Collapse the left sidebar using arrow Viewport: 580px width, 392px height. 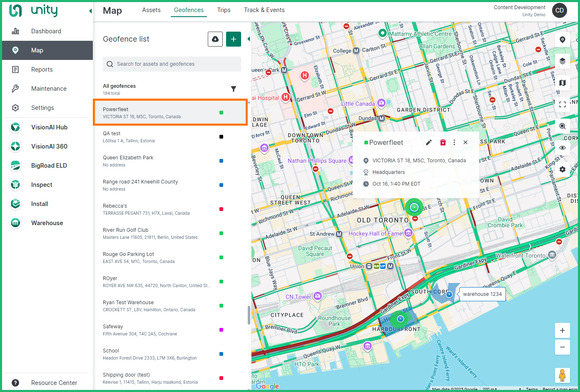tap(90, 11)
